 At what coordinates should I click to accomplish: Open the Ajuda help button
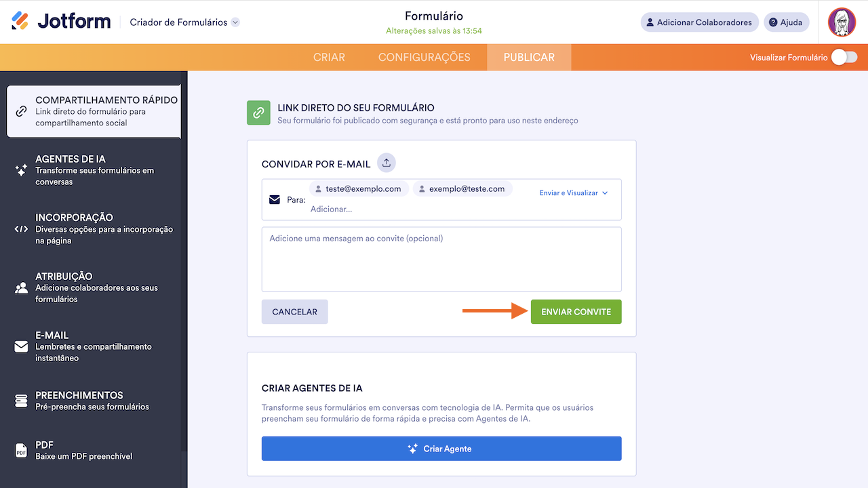[785, 22]
